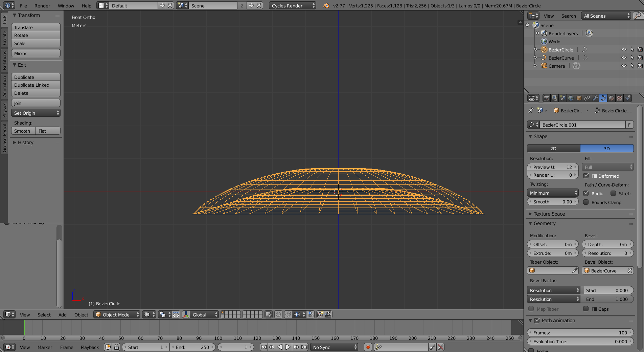The height and width of the screenshot is (352, 644).
Task: Open the Physics properties tab icon
Action: 628,98
